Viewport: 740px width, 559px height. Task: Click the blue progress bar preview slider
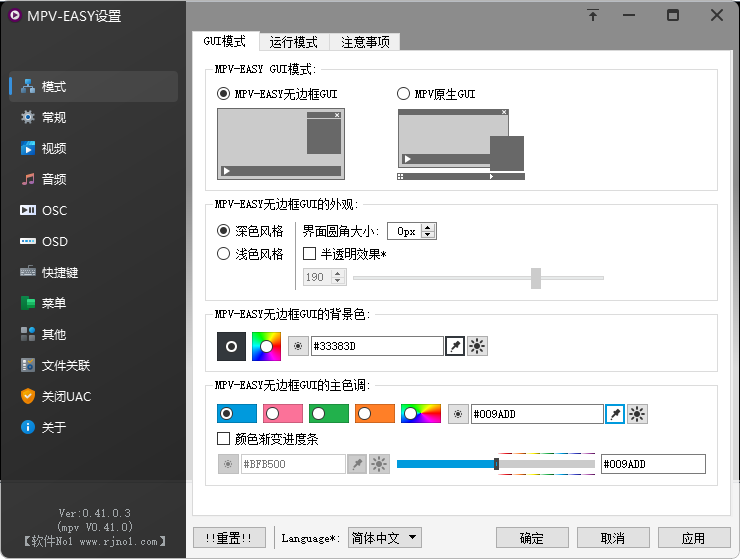click(496, 464)
